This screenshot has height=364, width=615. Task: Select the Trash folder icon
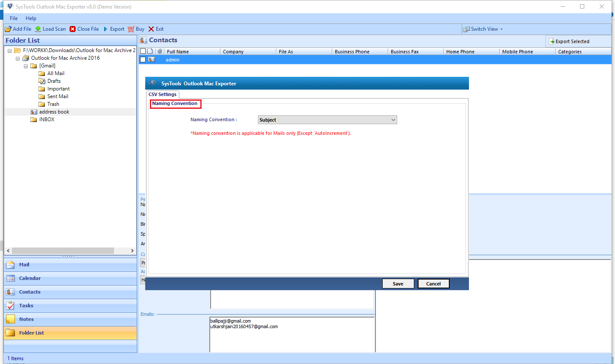[42, 104]
